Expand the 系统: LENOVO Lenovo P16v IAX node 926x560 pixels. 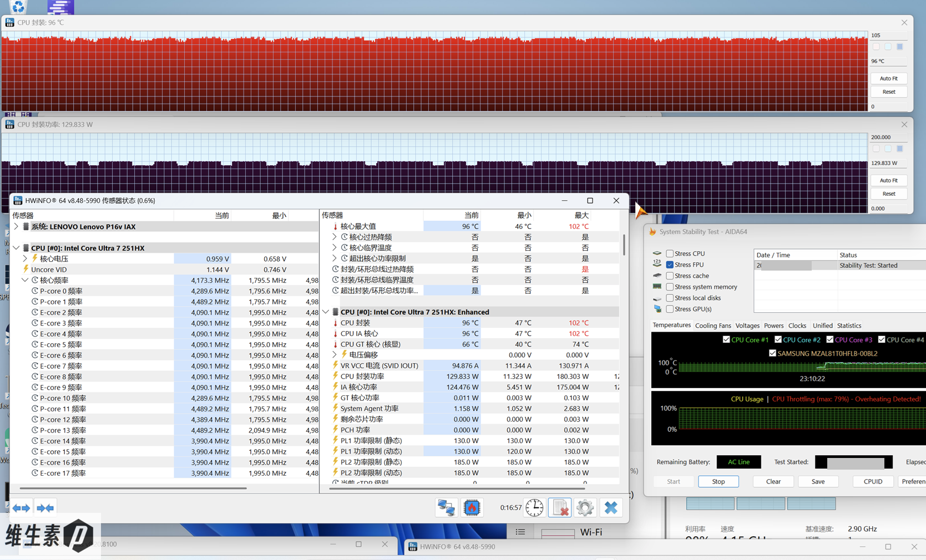[16, 226]
